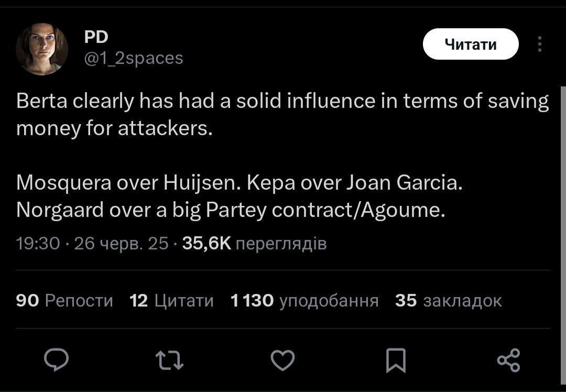The width and height of the screenshot is (566, 392).
Task: Show the list of 90 Репости
Action: (x=64, y=300)
